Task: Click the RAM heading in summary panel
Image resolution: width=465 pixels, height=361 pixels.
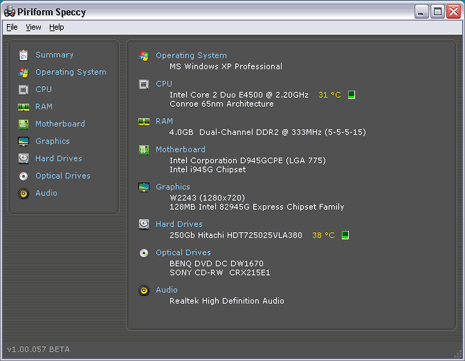Action: (164, 121)
